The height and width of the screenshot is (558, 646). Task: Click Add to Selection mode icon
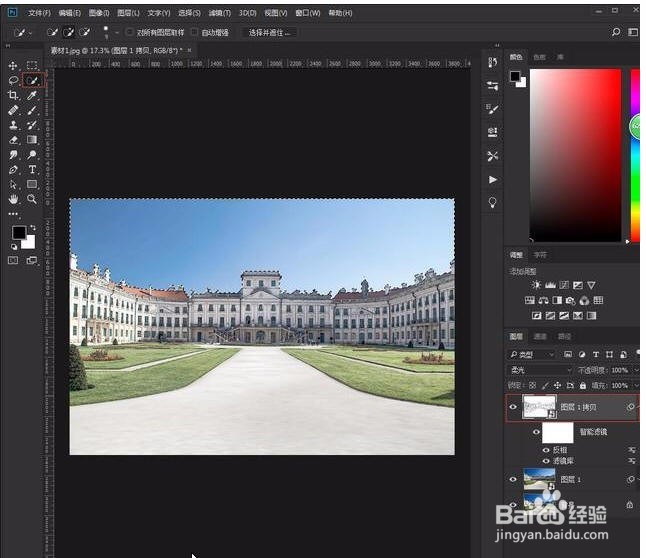tap(68, 32)
